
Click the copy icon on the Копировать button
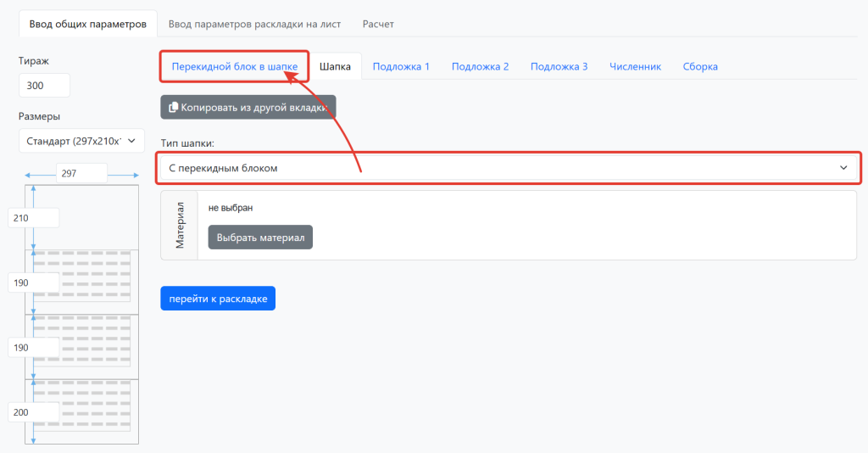[173, 108]
